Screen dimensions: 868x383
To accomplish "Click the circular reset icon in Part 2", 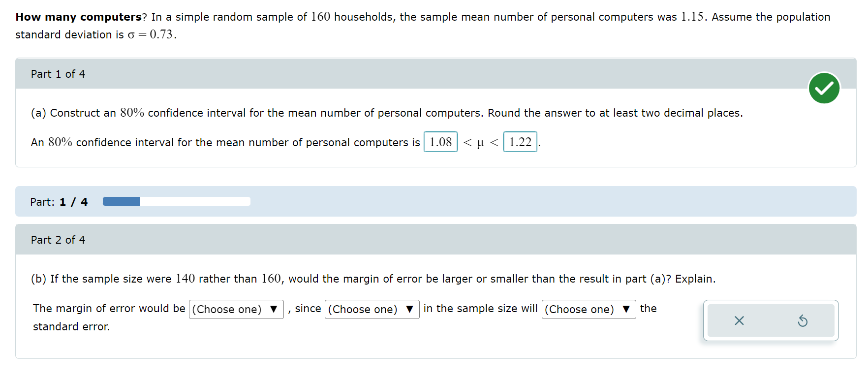I will tap(803, 320).
